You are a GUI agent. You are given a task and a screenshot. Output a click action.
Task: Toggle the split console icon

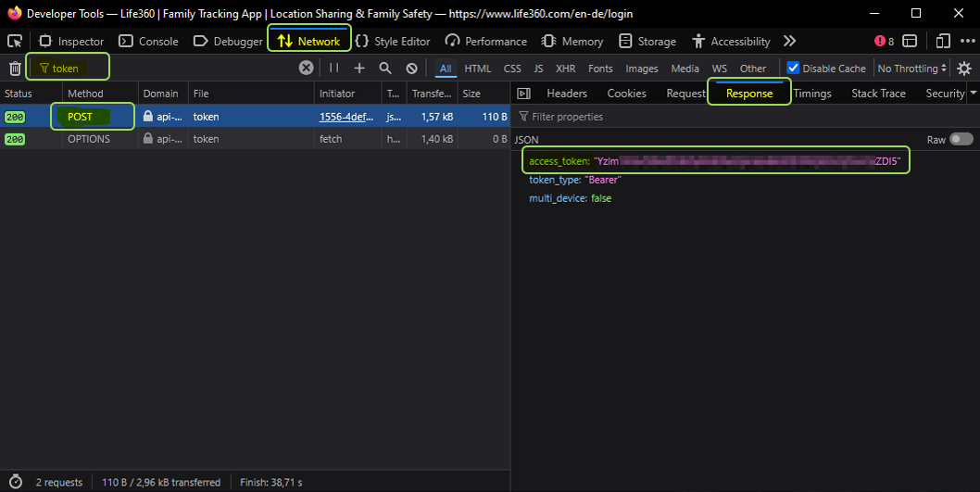[910, 42]
